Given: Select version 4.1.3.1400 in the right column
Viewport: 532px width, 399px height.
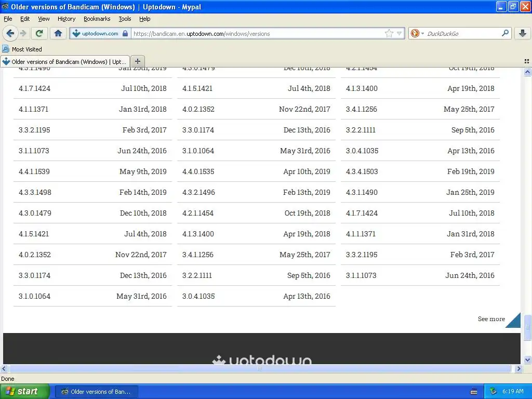Looking at the screenshot, I should 420,88.
